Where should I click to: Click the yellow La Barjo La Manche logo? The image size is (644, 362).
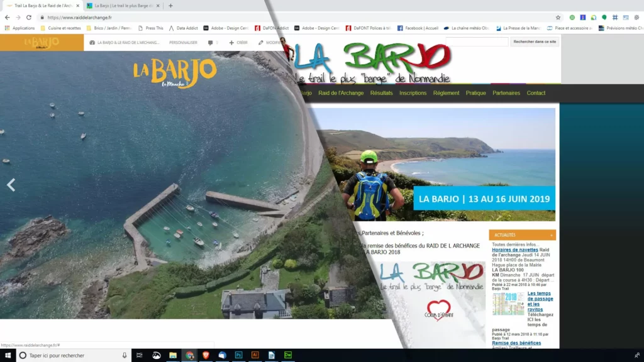(x=175, y=73)
